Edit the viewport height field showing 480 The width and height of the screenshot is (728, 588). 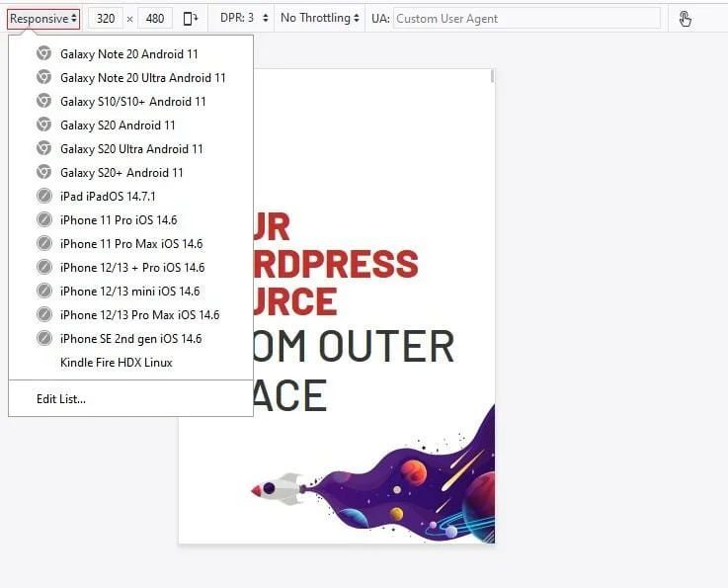click(x=155, y=19)
